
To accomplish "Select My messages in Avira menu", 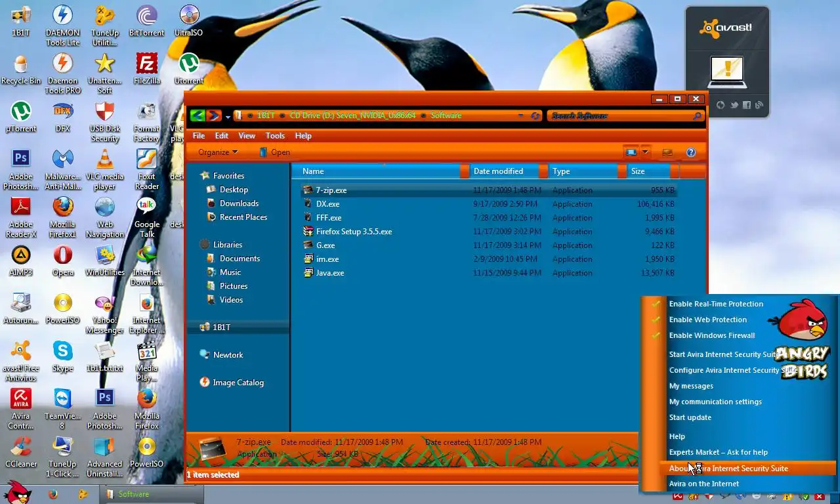I will coord(691,386).
